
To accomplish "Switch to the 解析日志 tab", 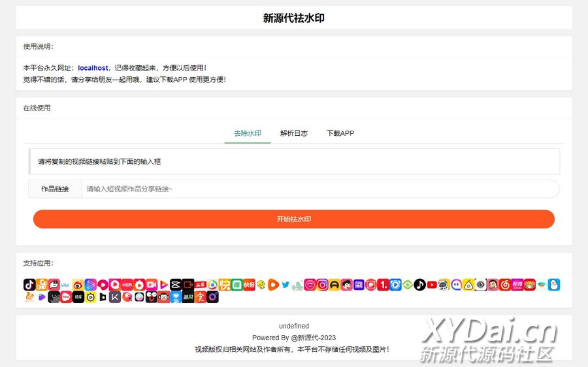I will 293,133.
